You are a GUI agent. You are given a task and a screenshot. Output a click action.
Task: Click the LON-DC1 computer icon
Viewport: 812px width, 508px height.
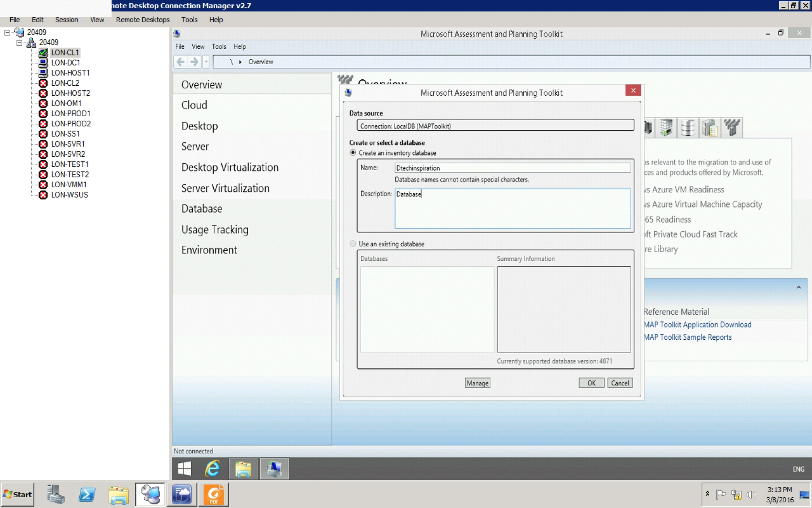43,63
